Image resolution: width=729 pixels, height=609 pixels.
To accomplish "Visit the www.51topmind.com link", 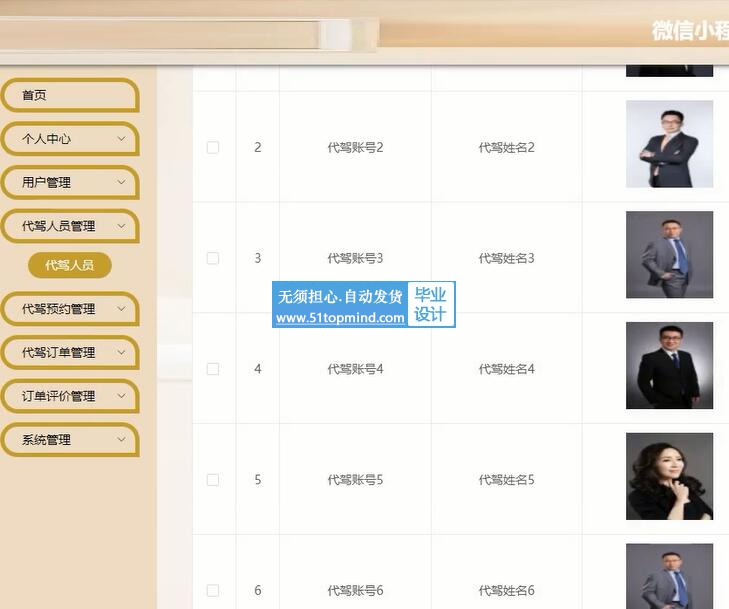I will coord(340,318).
